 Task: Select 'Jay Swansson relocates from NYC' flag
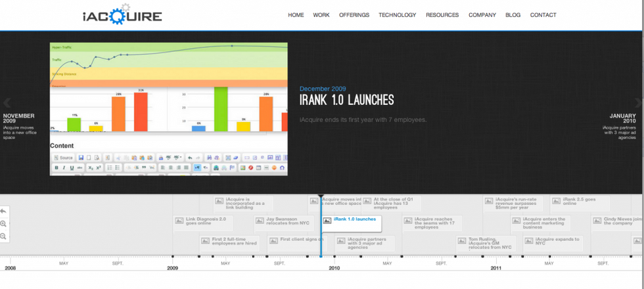click(284, 223)
